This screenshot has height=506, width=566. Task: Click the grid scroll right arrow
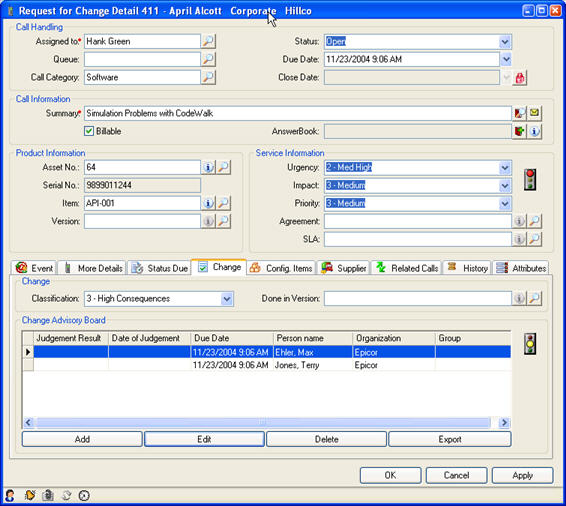pyautogui.click(x=504, y=422)
